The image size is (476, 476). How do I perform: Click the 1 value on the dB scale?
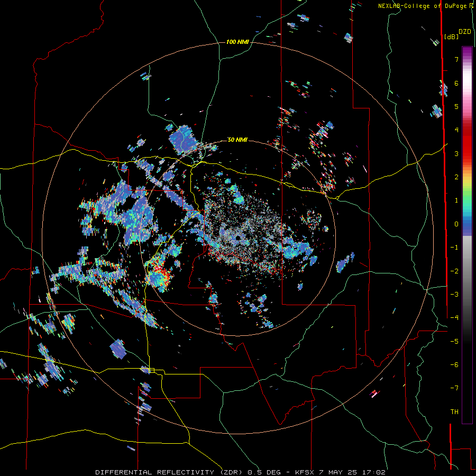click(456, 200)
